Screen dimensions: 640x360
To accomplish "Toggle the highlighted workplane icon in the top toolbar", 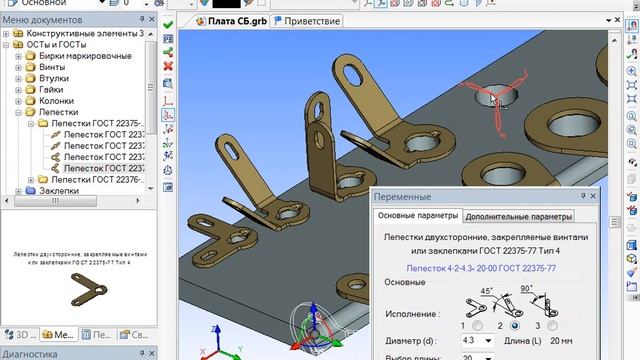I will tap(380, 3).
